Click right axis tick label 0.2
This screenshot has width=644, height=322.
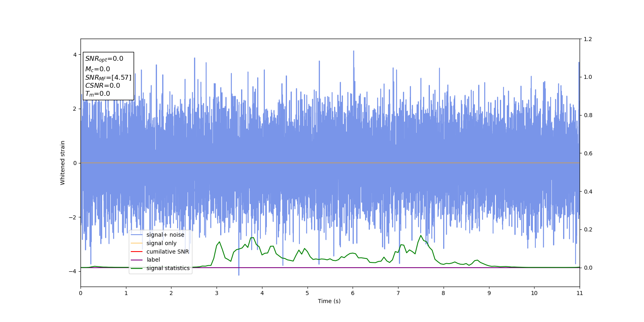pos(588,229)
